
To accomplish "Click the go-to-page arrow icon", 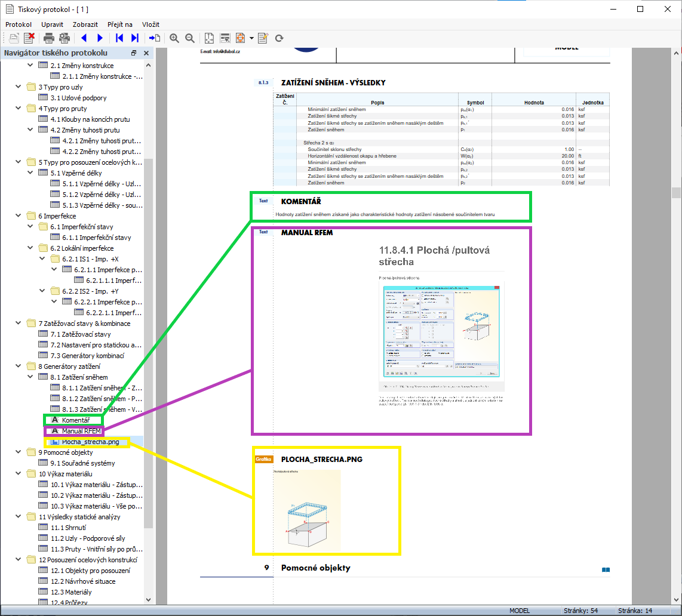I will pyautogui.click(x=155, y=38).
